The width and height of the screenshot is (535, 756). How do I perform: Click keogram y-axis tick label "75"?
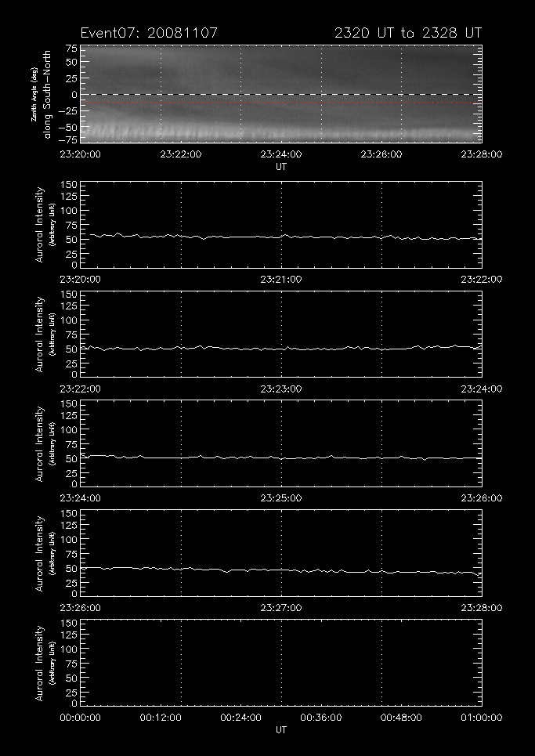[72, 49]
